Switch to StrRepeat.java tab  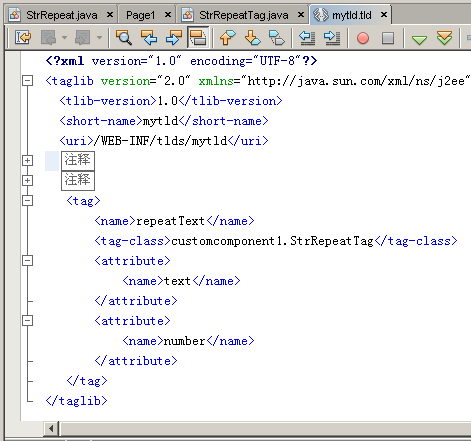pyautogui.click(x=61, y=15)
